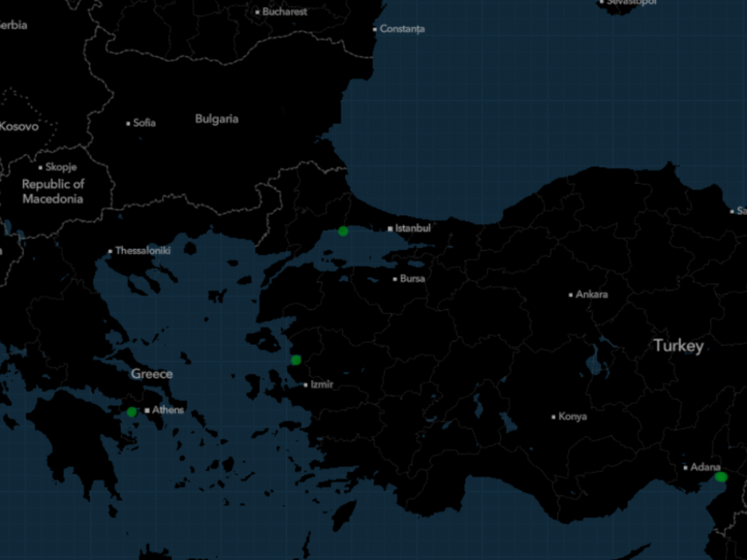Select the green marker northwest of Izmir
This screenshot has height=560, width=747.
tap(296, 360)
